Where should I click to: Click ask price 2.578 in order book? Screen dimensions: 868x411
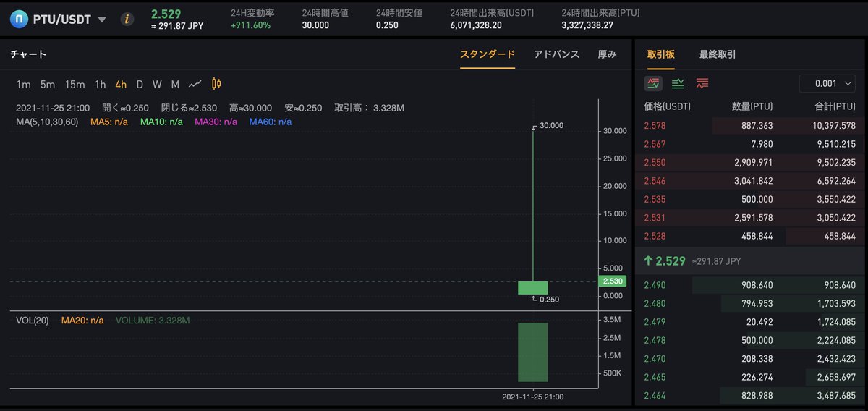coord(655,126)
